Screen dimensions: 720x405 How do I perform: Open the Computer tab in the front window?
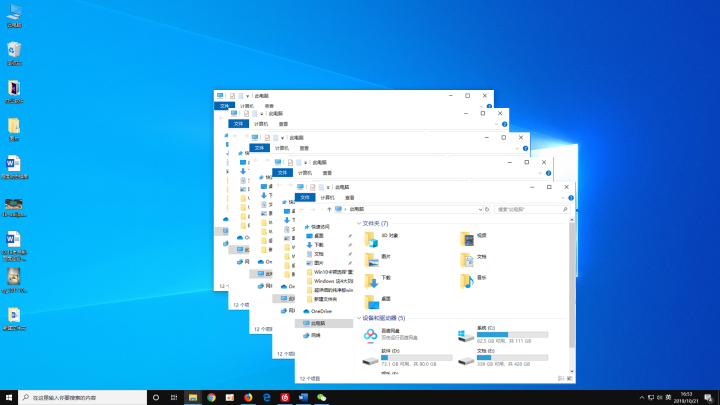(x=327, y=197)
